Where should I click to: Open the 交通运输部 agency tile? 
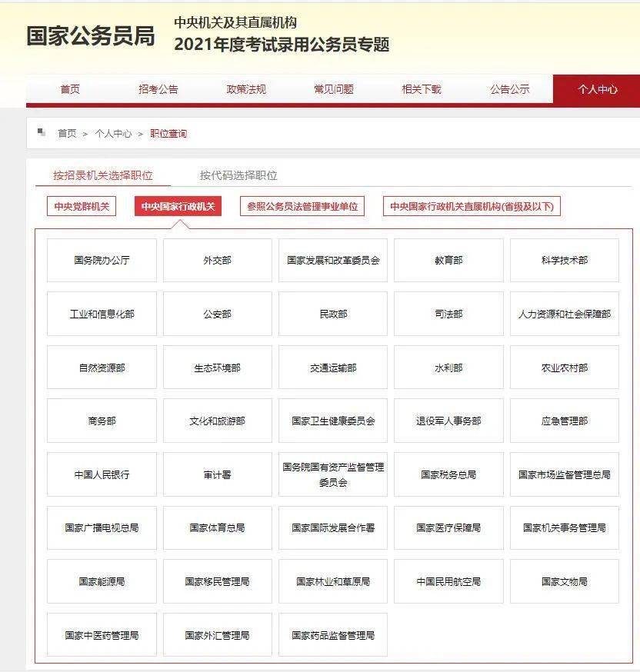click(333, 368)
